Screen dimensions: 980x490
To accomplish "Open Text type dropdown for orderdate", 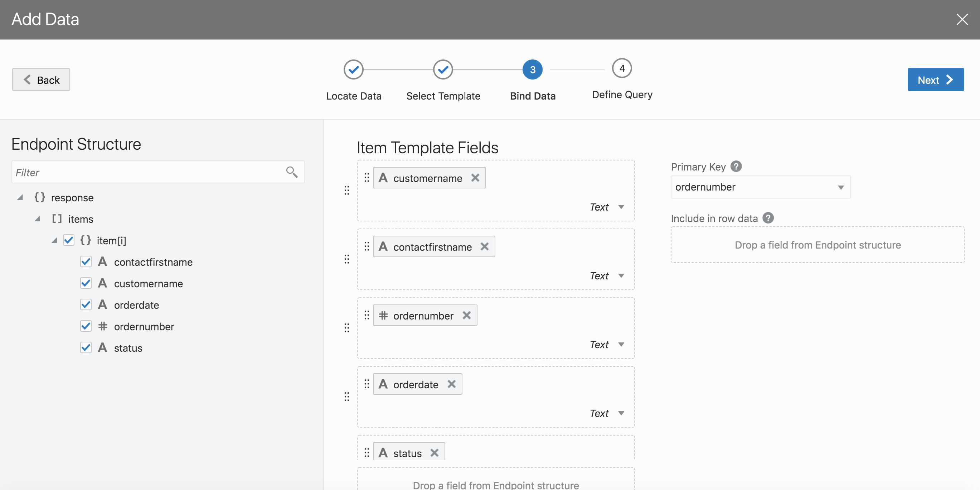I will (x=607, y=413).
